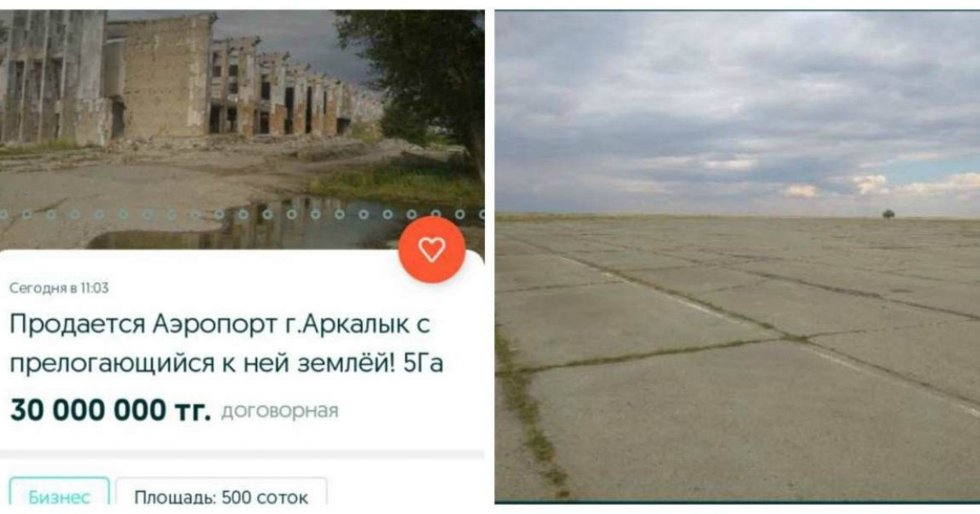Click the Сегодня в 11:03 timestamp
This screenshot has width=980, height=514.
click(x=59, y=288)
